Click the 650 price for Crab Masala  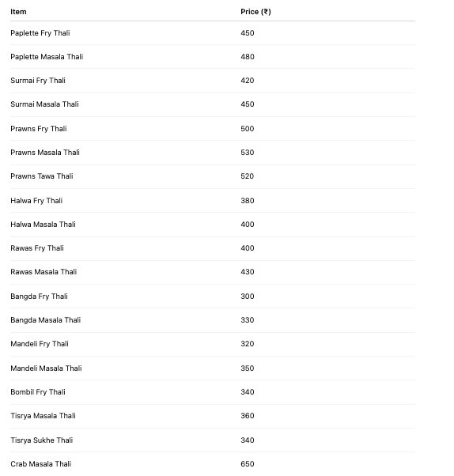248,464
